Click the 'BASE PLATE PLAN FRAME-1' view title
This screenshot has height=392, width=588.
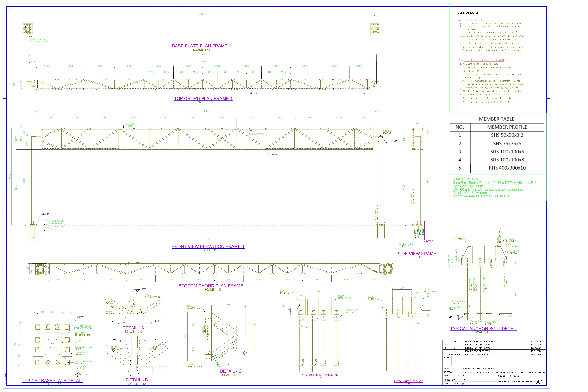click(x=202, y=46)
